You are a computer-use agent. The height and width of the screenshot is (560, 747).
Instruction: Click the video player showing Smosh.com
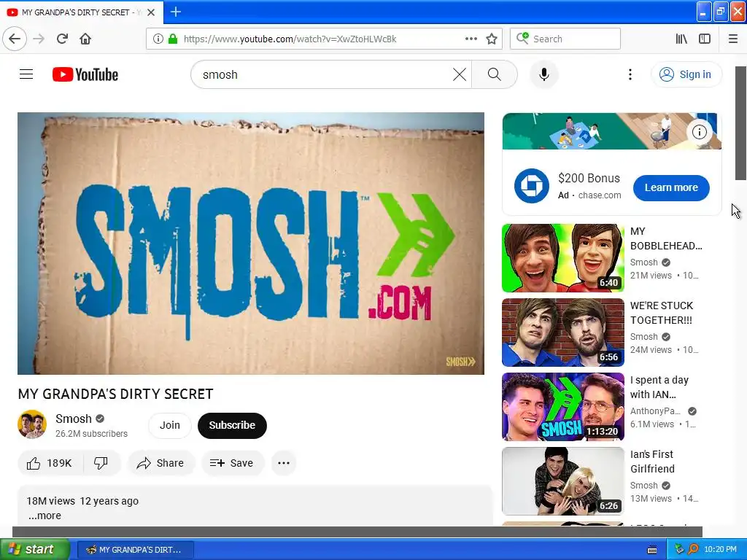click(251, 244)
